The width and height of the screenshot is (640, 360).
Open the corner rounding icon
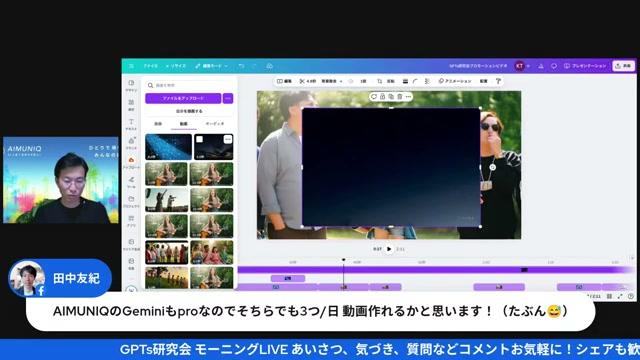416,81
